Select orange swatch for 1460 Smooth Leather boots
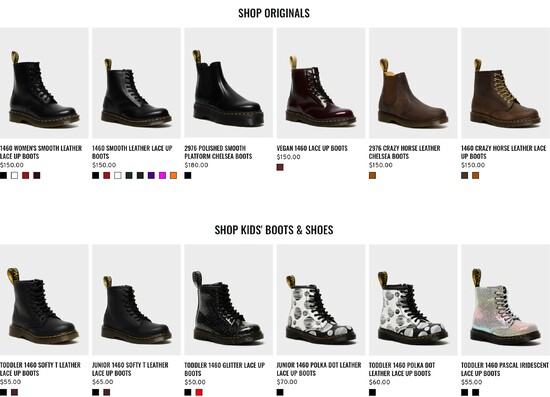550x397 pixels. point(174,175)
